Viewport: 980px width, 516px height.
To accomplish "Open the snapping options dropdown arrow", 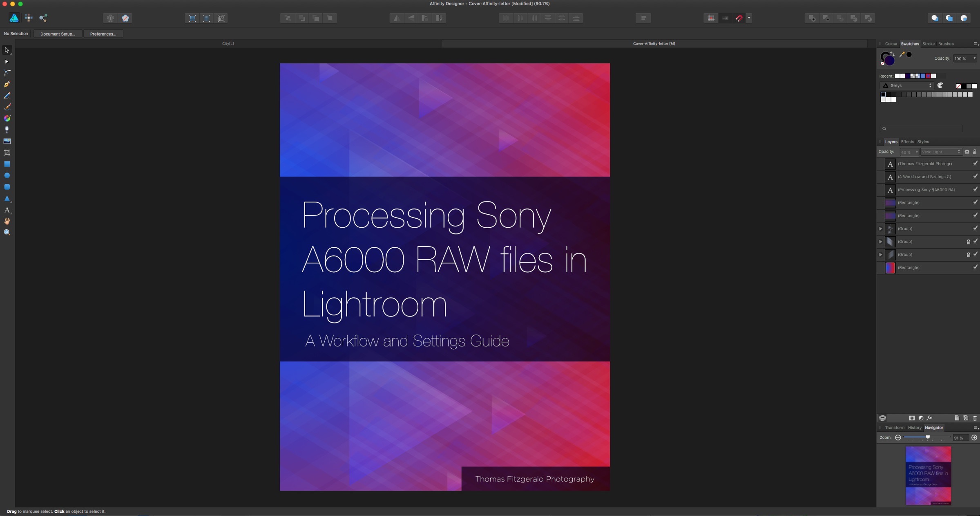I will [x=749, y=18].
